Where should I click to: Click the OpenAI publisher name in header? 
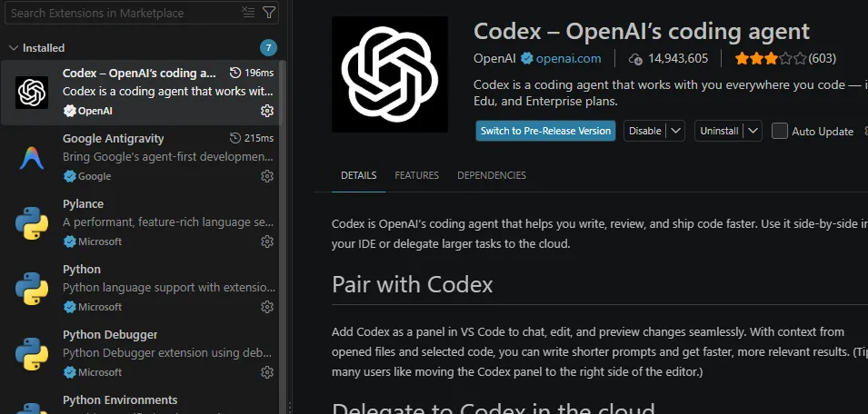(x=494, y=58)
